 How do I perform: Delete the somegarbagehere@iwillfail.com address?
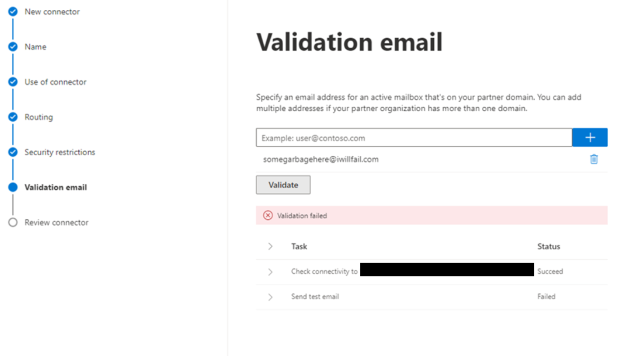(x=594, y=159)
